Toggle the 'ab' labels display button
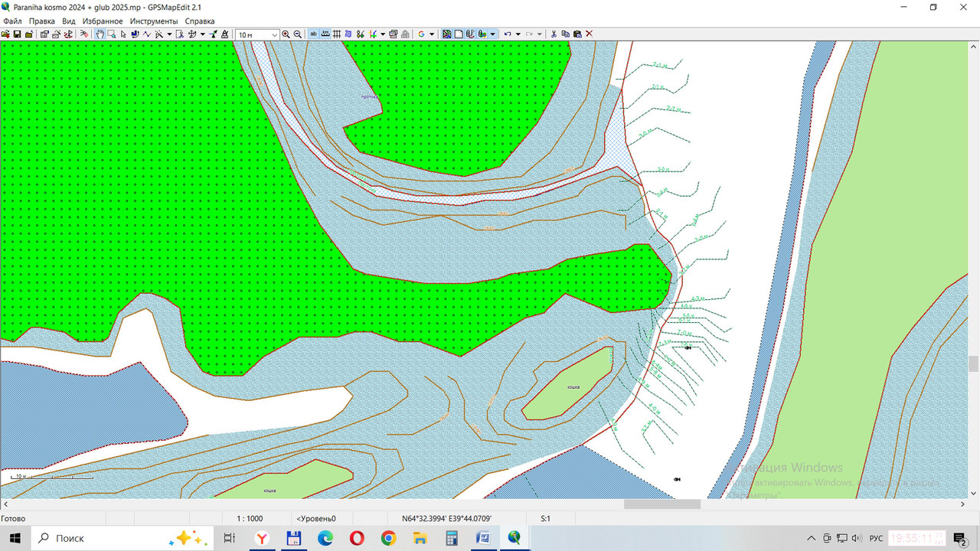 click(x=314, y=34)
